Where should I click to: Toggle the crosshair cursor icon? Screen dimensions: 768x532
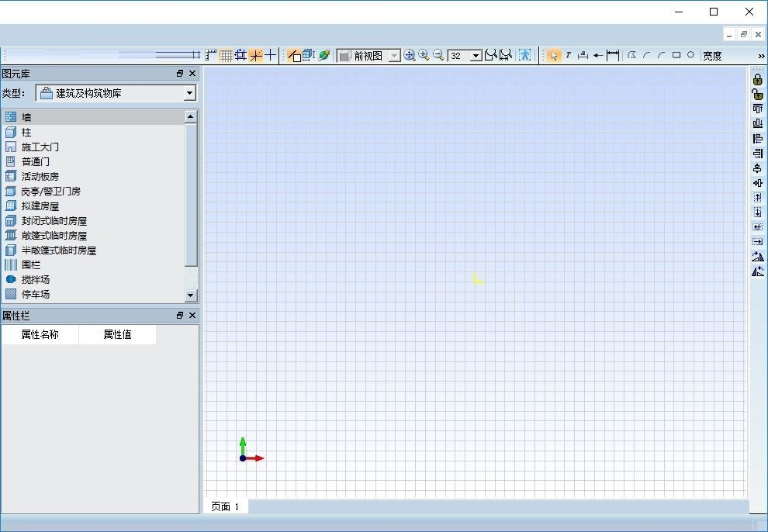pyautogui.click(x=271, y=55)
